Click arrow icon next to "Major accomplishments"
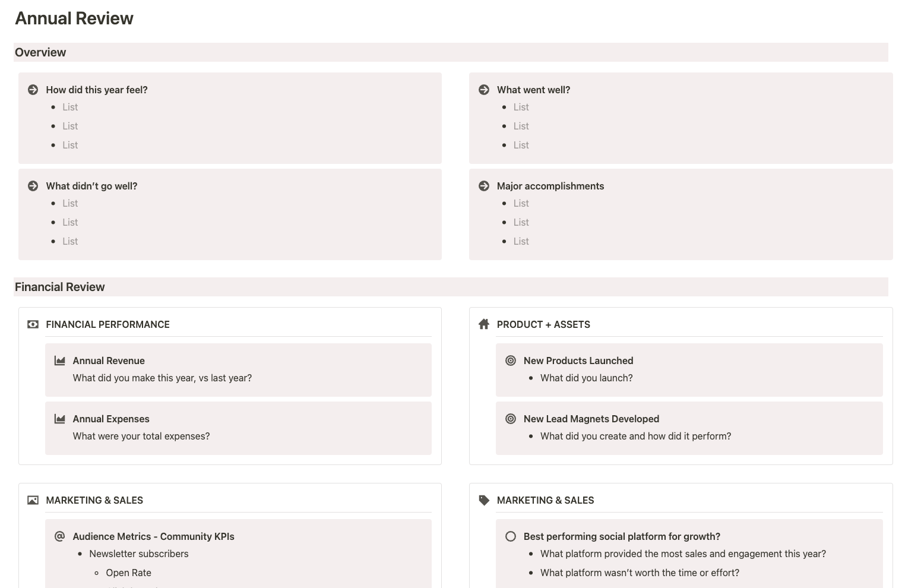902x588 pixels. [484, 186]
